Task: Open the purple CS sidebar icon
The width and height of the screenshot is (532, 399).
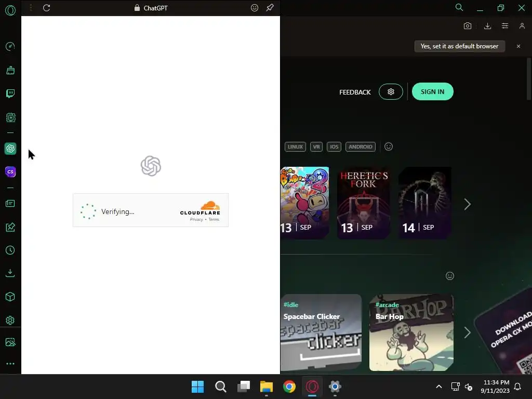Action: tap(10, 171)
